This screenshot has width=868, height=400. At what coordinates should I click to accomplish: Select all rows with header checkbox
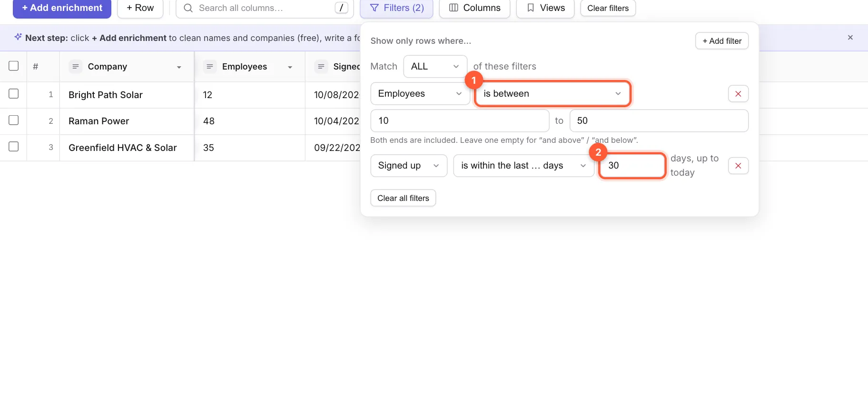(x=14, y=66)
